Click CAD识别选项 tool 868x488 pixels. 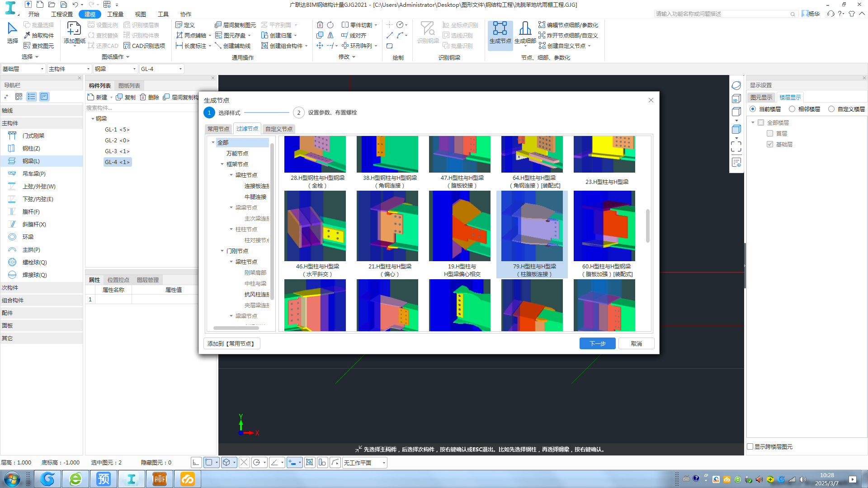[144, 46]
